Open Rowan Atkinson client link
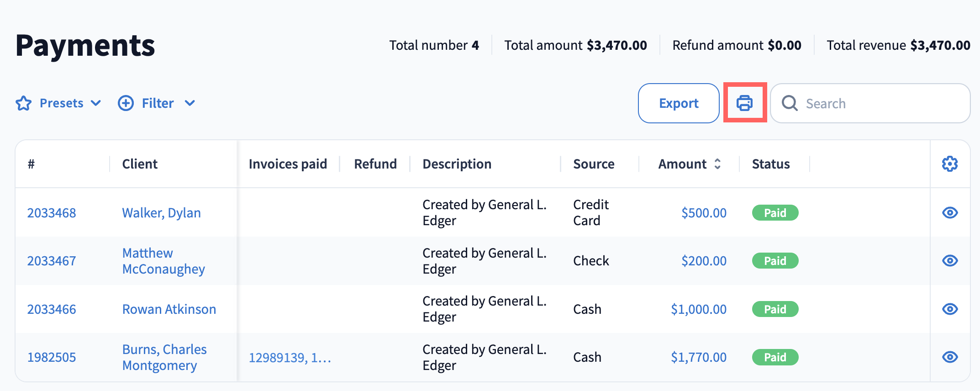Viewport: 980px width, 391px height. coord(169,309)
